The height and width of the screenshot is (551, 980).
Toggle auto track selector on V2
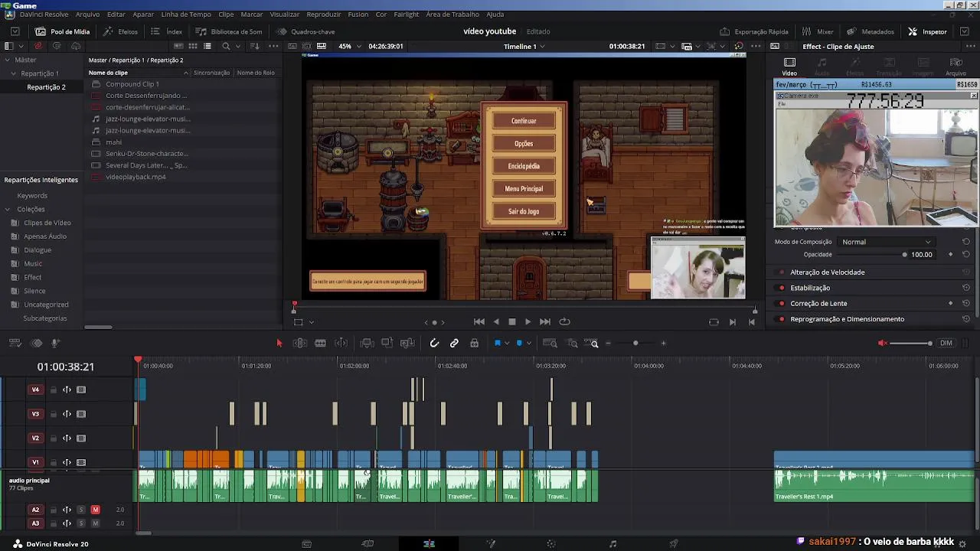click(x=67, y=439)
